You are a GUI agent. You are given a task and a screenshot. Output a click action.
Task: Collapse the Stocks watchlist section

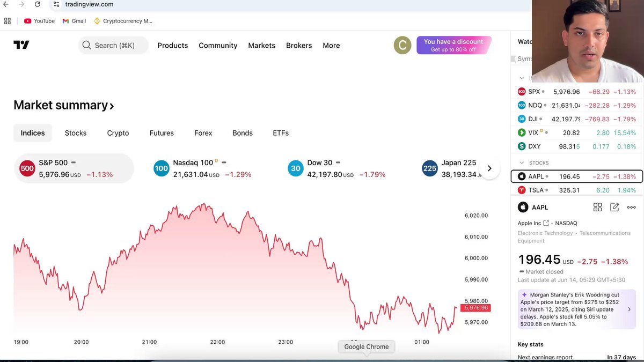[522, 162]
